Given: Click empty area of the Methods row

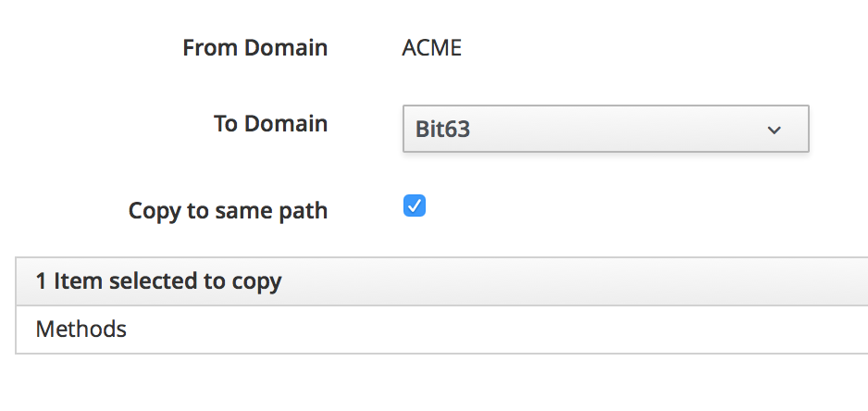Looking at the screenshot, I should coord(509,329).
